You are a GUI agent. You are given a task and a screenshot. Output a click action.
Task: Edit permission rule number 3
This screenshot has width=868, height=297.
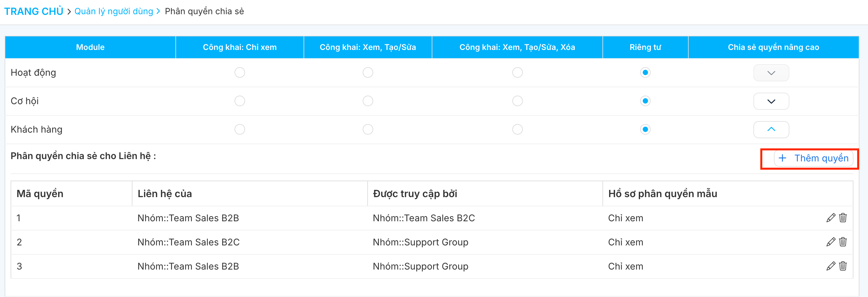click(831, 266)
